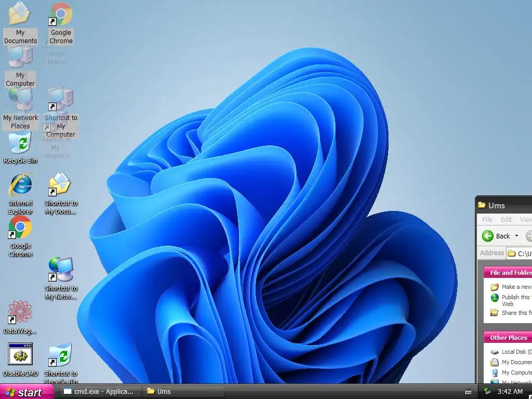Click the on-screen keyboard tray icon
Viewport: 532px width, 399px height.
468,392
